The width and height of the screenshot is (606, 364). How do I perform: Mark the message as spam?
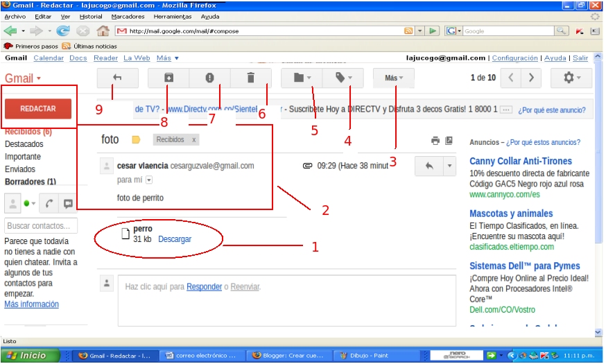point(209,78)
